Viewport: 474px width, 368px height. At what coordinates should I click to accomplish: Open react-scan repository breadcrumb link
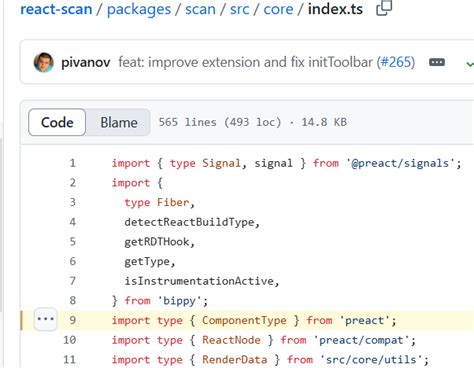point(56,9)
